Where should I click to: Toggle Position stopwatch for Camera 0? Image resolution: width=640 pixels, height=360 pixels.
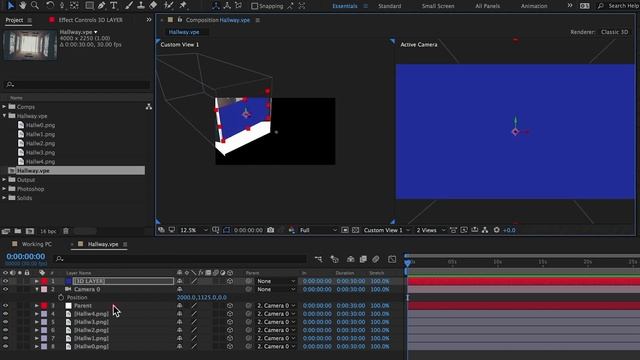pyautogui.click(x=61, y=297)
